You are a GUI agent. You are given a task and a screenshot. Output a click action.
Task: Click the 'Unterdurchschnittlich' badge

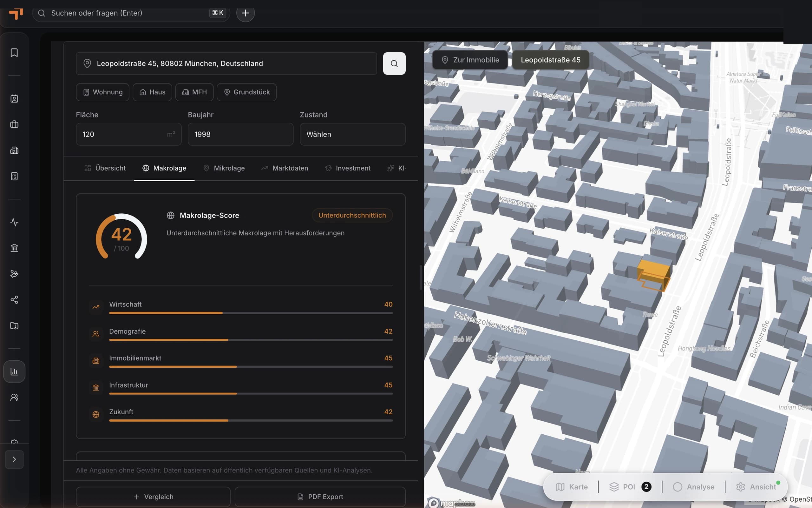(x=352, y=215)
